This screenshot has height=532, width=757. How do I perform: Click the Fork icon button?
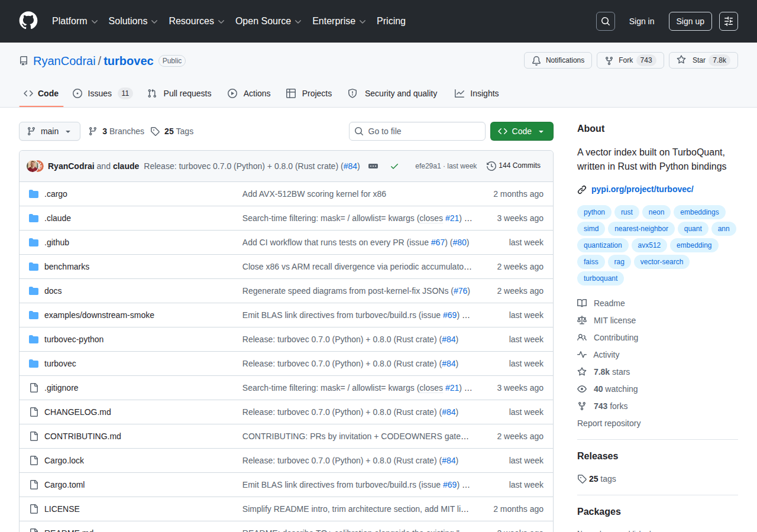click(x=630, y=60)
